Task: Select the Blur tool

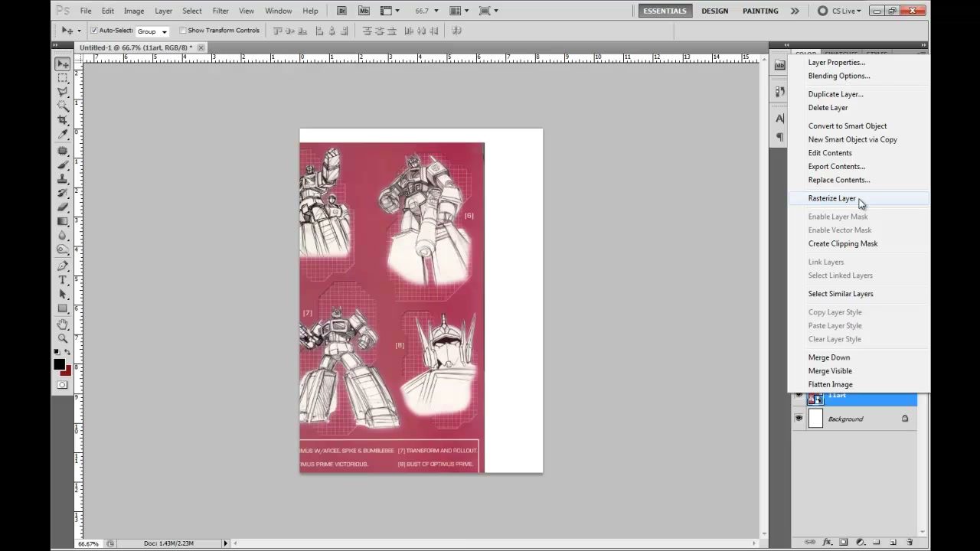Action: (63, 235)
